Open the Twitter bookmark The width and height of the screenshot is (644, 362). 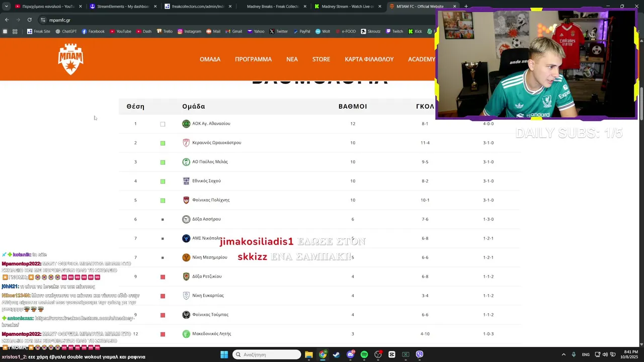click(278, 31)
